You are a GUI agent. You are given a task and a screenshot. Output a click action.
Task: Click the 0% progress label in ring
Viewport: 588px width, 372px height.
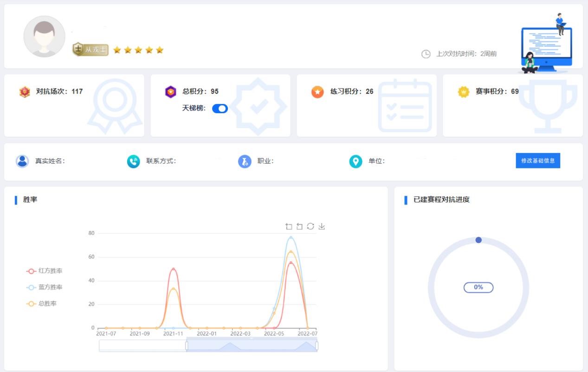click(x=478, y=288)
